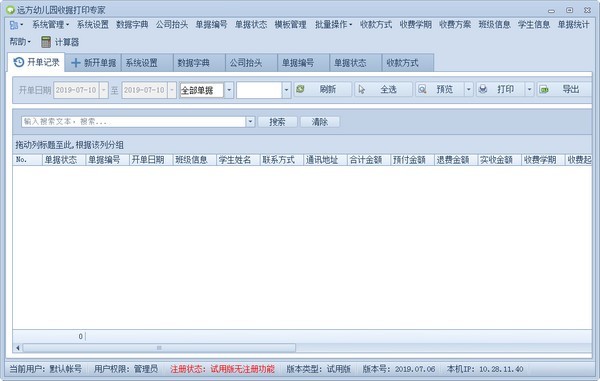
Task: Click the horizontal scrollbar thumb
Action: (x=159, y=348)
